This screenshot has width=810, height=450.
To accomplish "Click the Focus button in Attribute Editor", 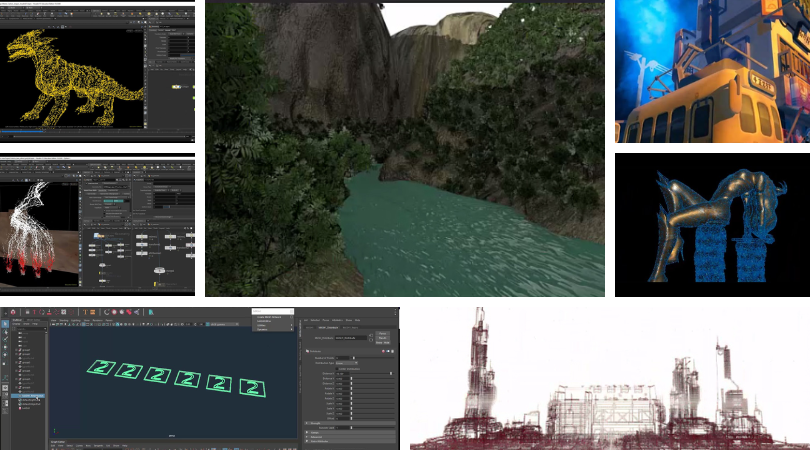I will click(383, 332).
